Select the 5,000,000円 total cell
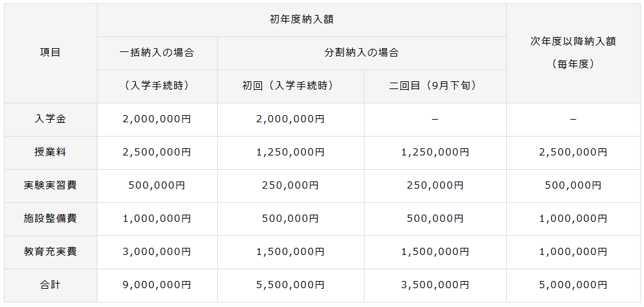The width and height of the screenshot is (644, 307). (573, 285)
